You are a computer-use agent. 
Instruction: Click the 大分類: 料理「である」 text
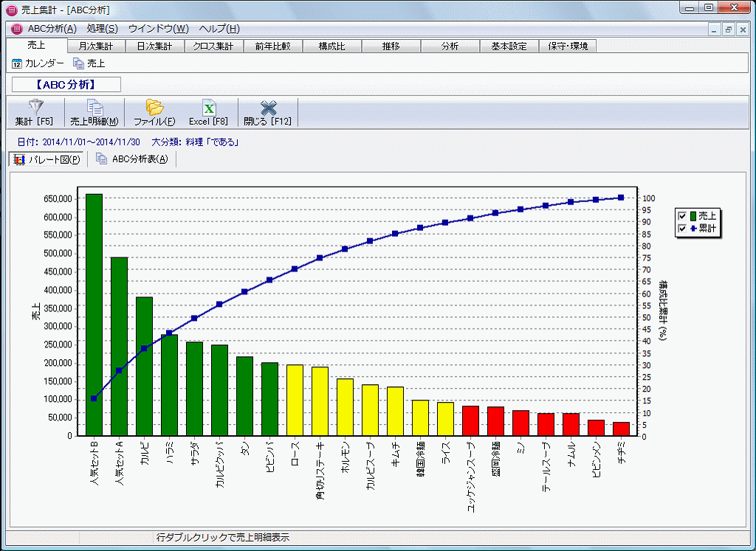195,142
